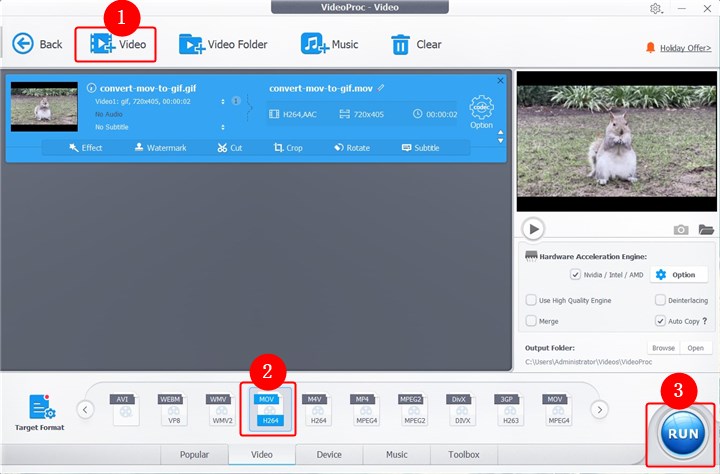720x474 pixels.
Task: Play the preview video
Action: 533,229
